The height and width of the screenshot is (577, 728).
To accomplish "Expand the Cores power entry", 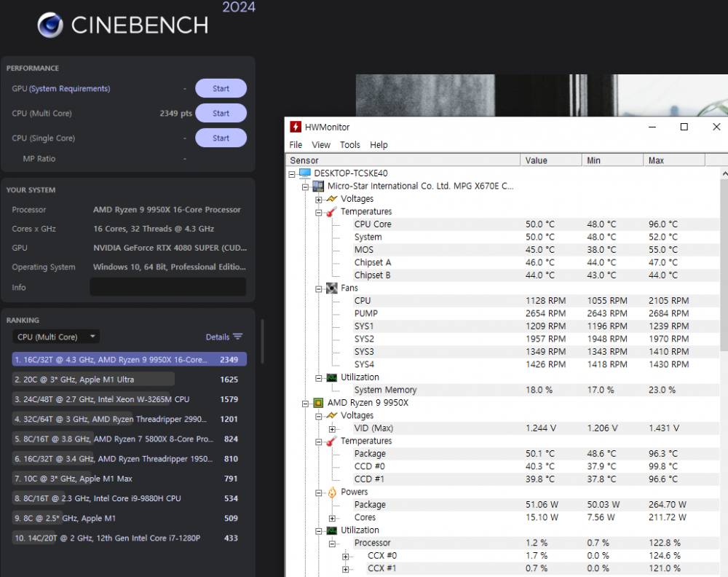I will coord(332,519).
